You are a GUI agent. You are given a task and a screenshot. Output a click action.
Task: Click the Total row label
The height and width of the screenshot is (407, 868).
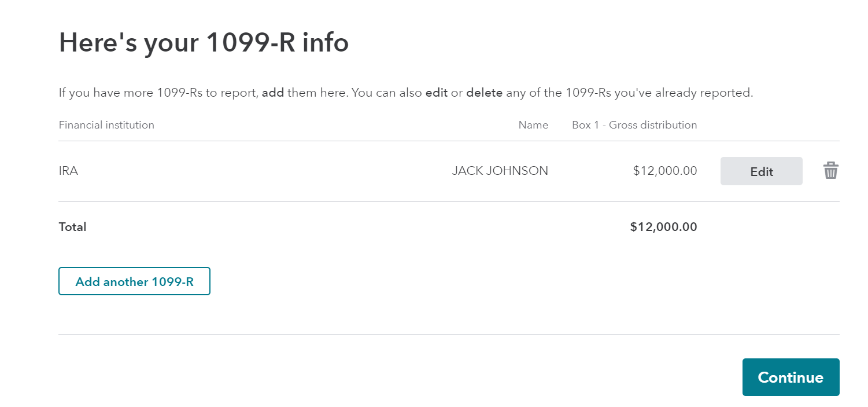[72, 227]
